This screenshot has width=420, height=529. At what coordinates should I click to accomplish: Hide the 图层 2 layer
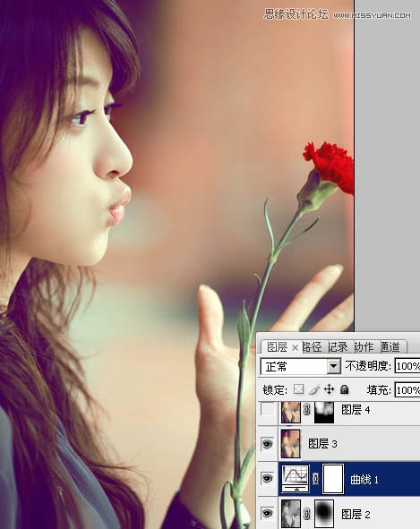coord(268,514)
